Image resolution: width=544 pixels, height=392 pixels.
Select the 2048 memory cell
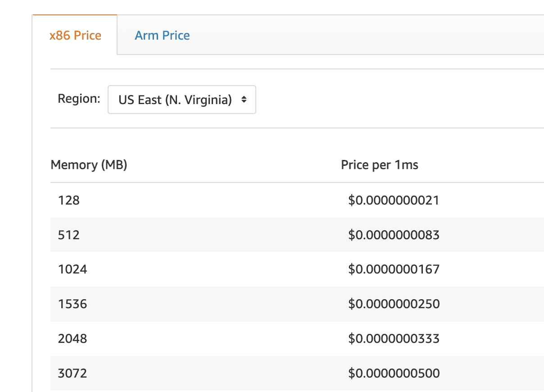pyautogui.click(x=73, y=338)
